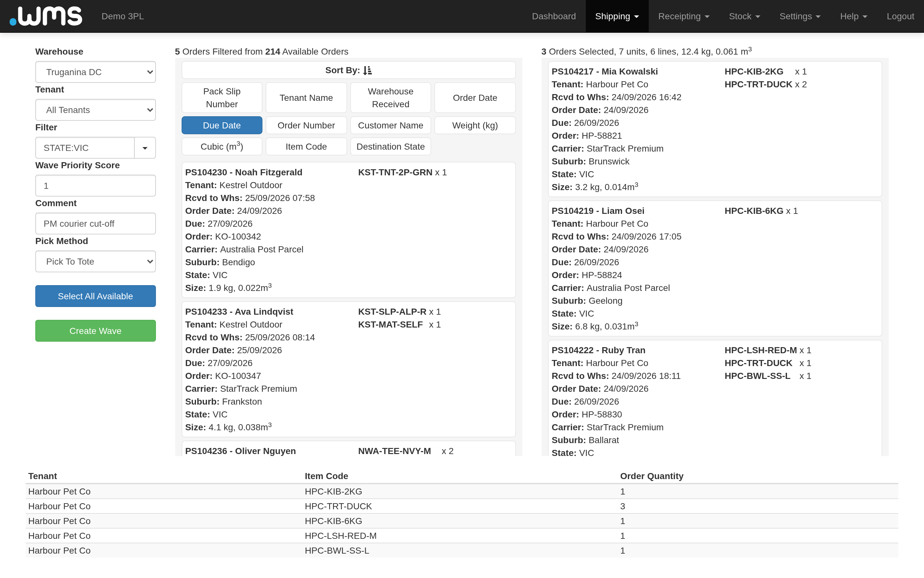Screen dimensions: 924x578
Task: Click the Wave Priority Score field
Action: [x=96, y=186]
